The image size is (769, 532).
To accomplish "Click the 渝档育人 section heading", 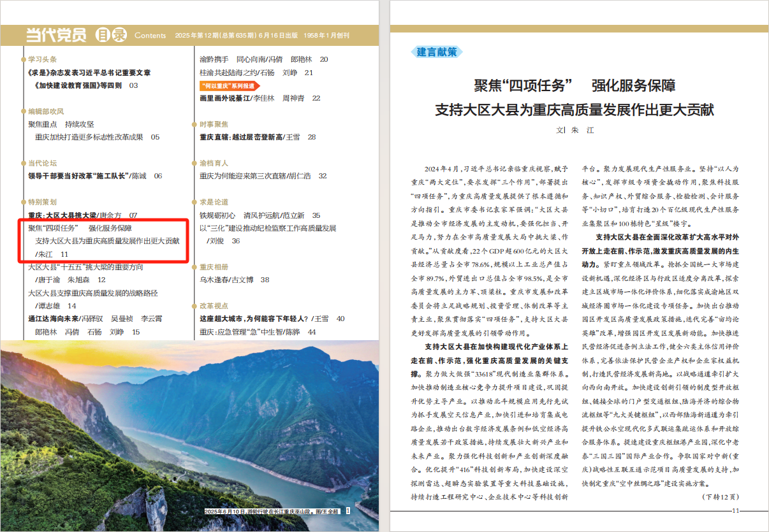I will point(214,164).
